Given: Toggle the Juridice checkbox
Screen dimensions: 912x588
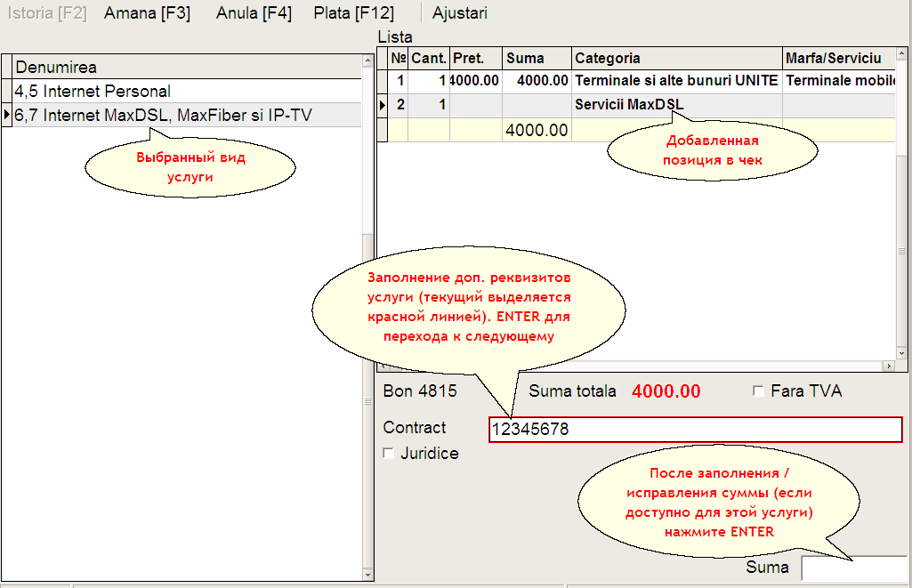Looking at the screenshot, I should 389,453.
